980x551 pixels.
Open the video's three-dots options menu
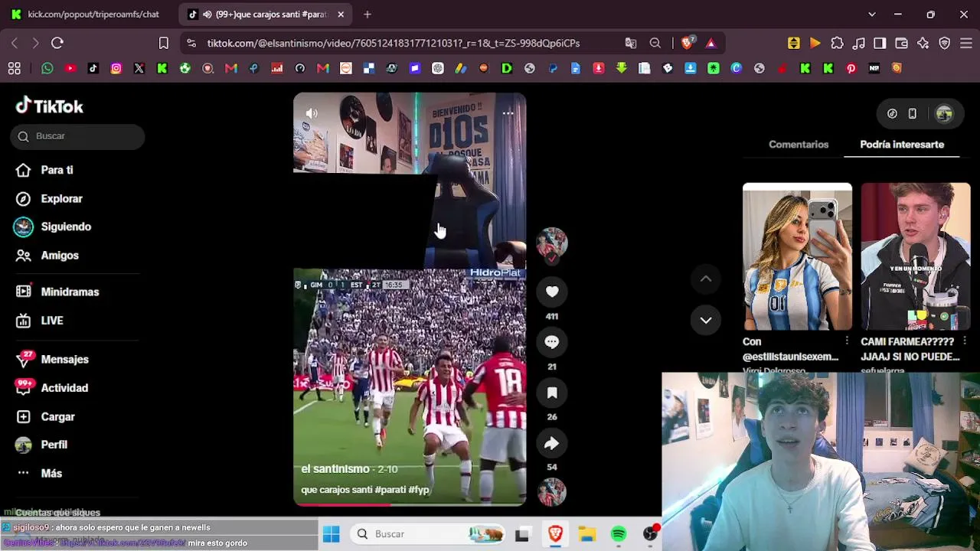coord(508,113)
